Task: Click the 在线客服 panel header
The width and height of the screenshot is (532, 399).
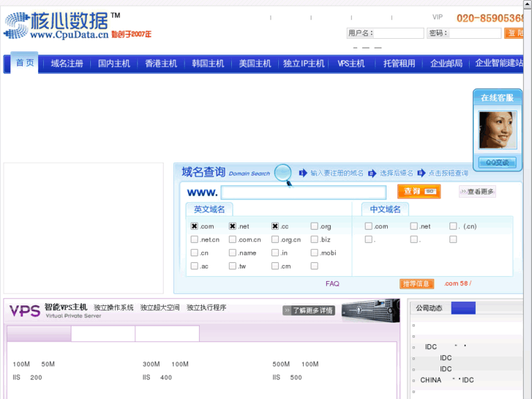Action: point(497,97)
